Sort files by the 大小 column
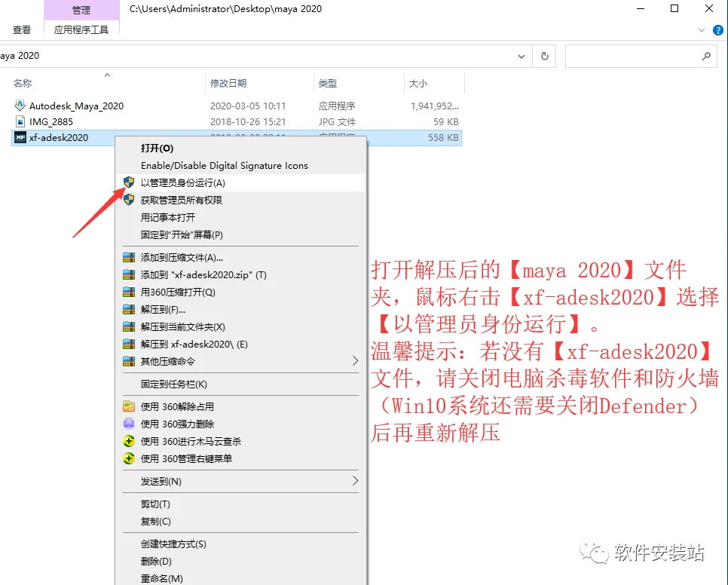Image resolution: width=728 pixels, height=585 pixels. click(418, 83)
